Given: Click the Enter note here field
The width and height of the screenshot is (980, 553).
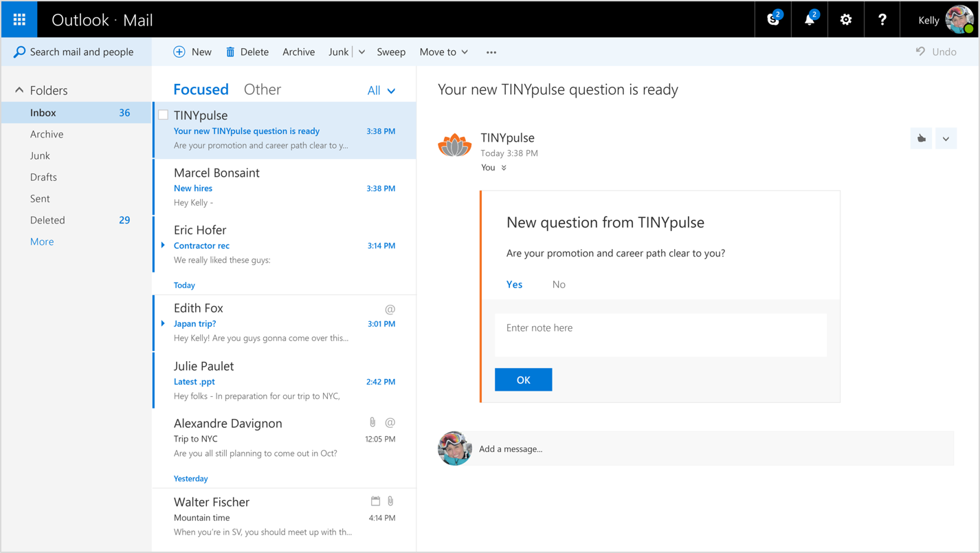Looking at the screenshot, I should tap(660, 335).
